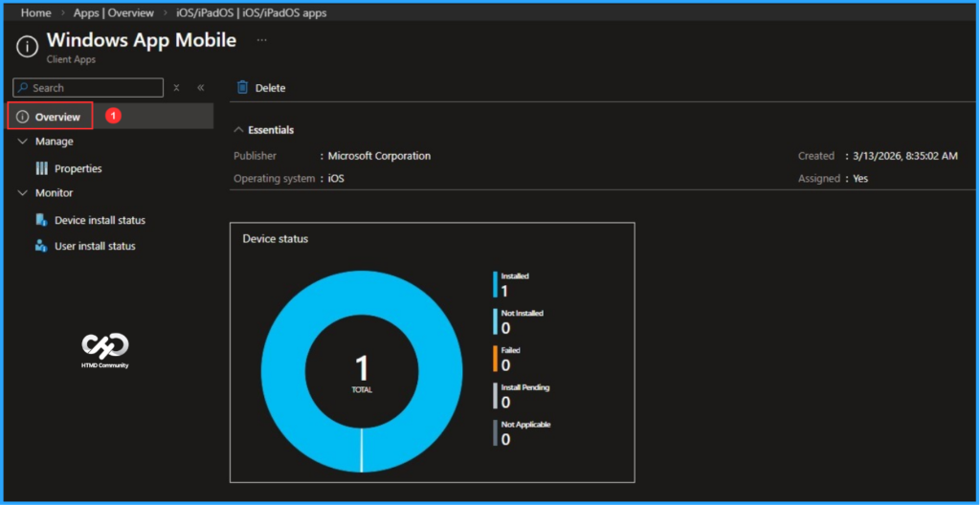Screen dimensions: 980x505
Task: Click the Client Apps subtitle
Action: coord(71,60)
